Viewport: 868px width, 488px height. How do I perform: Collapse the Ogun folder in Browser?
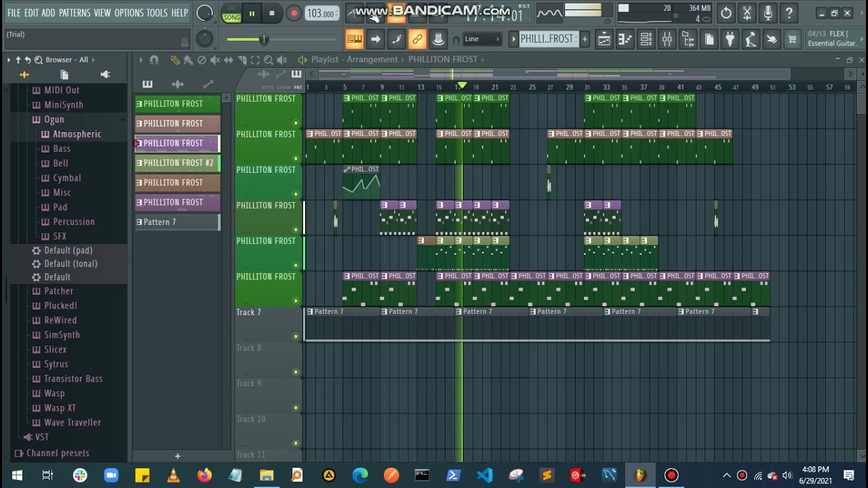click(54, 119)
